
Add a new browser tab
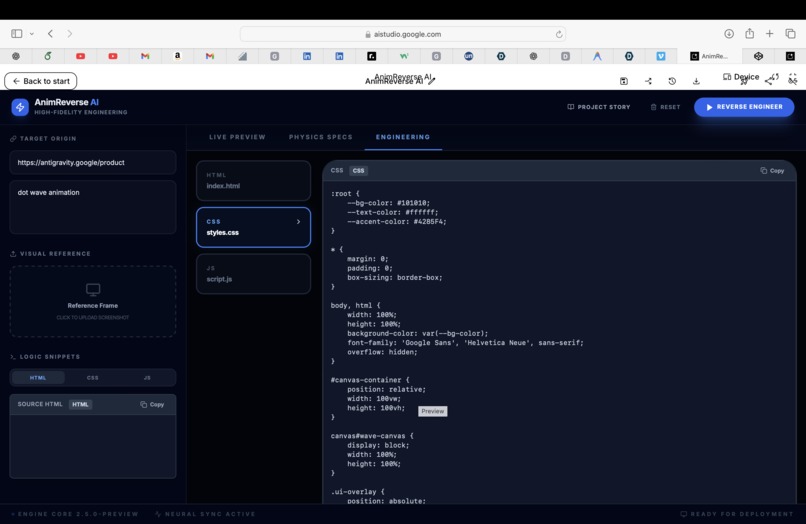(x=770, y=33)
